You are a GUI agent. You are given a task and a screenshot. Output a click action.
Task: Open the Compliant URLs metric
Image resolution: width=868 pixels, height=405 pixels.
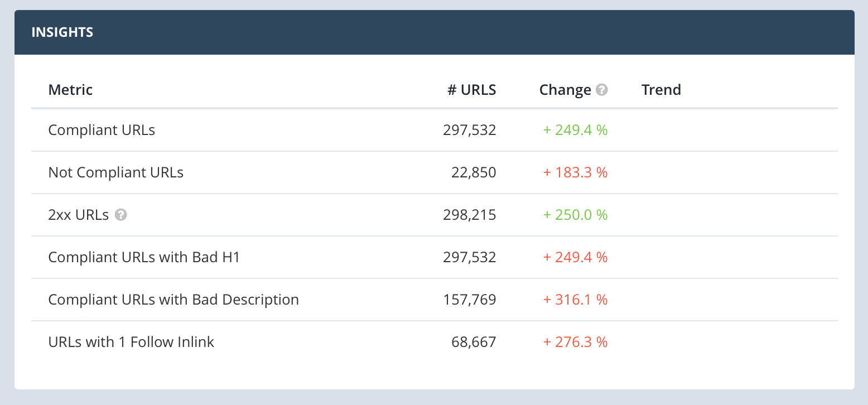[102, 130]
